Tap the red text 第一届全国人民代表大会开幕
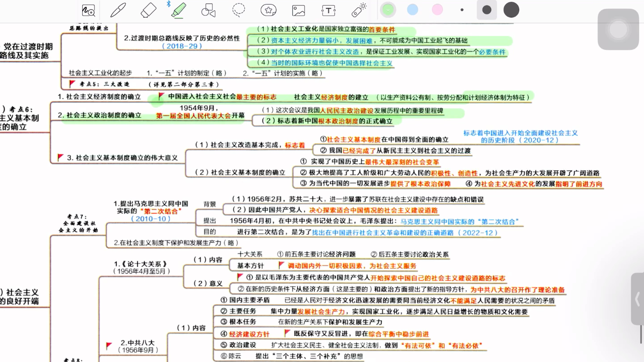 point(200,115)
